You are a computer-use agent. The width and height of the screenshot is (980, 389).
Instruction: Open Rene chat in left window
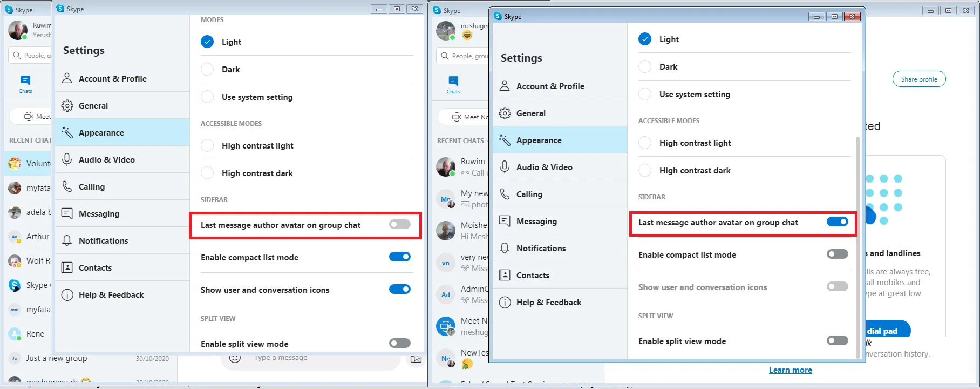tap(28, 333)
